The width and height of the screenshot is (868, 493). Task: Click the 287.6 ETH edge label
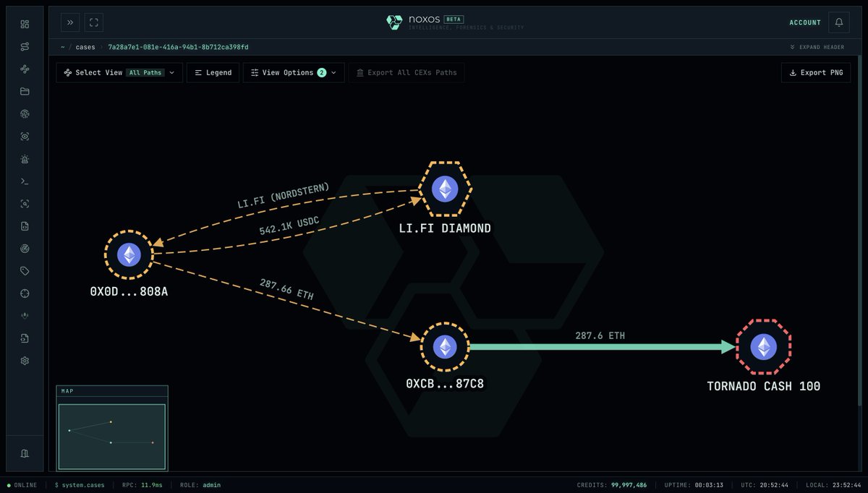point(600,335)
